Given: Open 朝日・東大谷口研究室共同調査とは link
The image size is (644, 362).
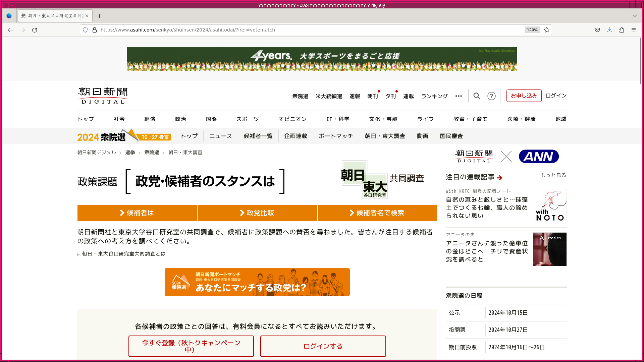Looking at the screenshot, I should [x=124, y=254].
